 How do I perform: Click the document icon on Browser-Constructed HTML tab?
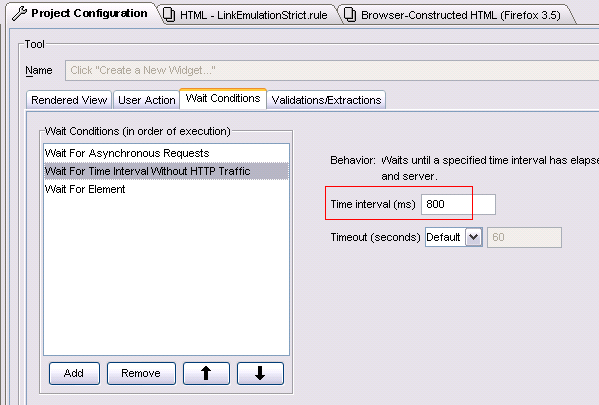(350, 15)
